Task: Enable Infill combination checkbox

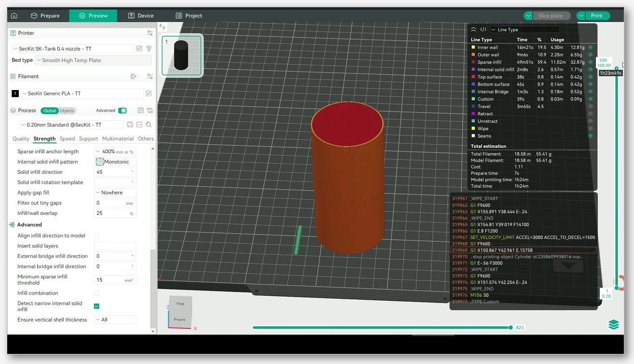Action: [x=97, y=293]
